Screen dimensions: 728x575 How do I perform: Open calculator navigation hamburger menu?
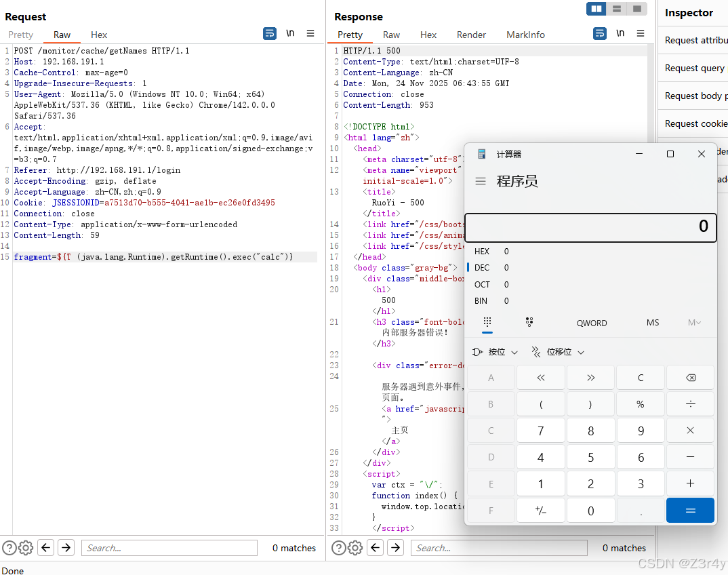481,181
